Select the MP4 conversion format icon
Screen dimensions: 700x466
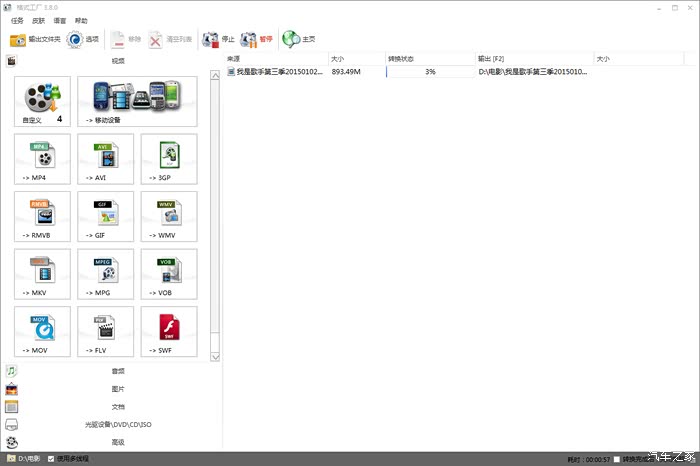42,159
